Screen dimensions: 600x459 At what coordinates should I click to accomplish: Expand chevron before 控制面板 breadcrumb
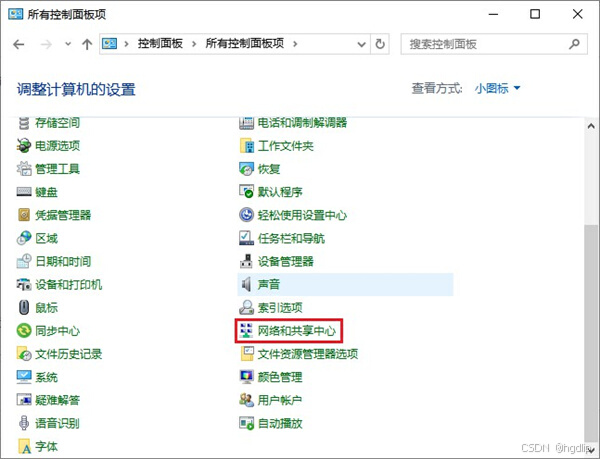[x=126, y=44]
